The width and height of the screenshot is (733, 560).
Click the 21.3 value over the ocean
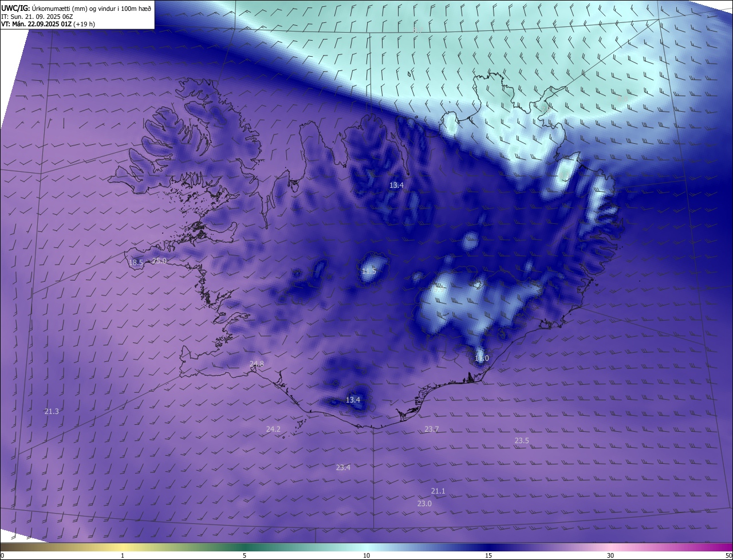pyautogui.click(x=52, y=411)
